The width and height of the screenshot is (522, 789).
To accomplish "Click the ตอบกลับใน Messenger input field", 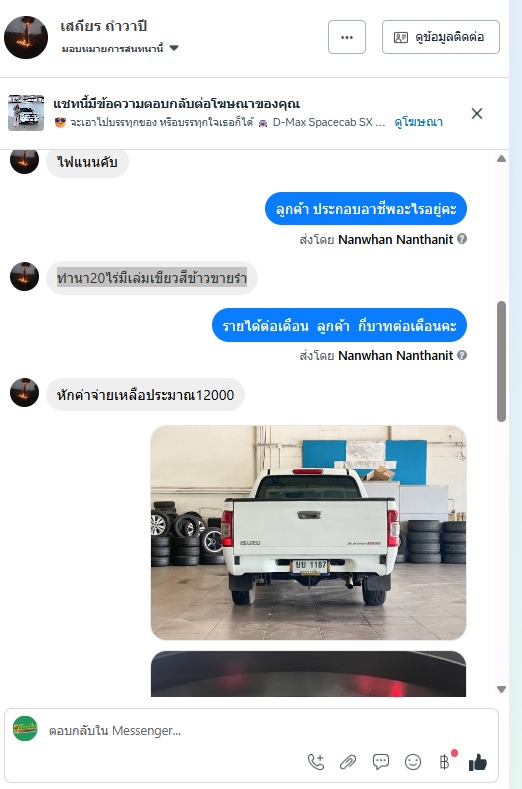I will [252, 730].
